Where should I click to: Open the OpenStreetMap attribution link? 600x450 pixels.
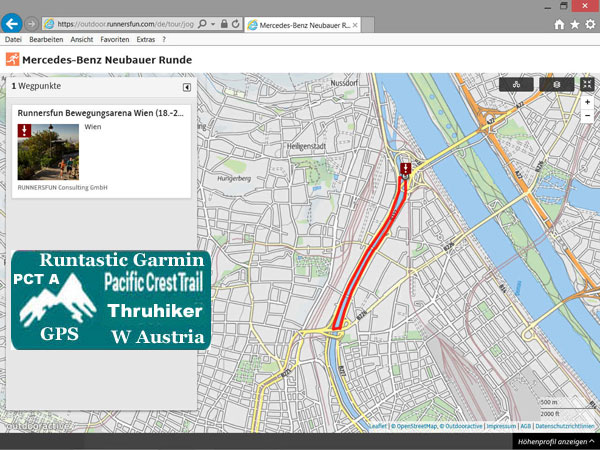pos(417,426)
